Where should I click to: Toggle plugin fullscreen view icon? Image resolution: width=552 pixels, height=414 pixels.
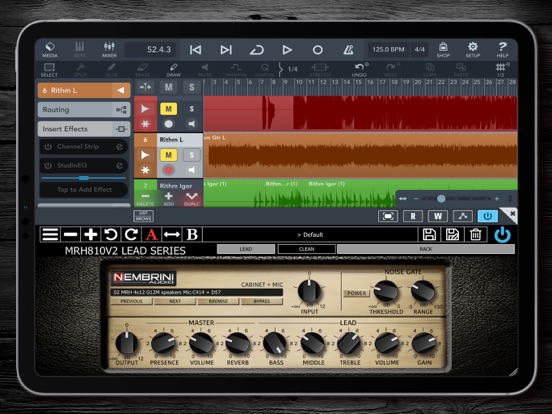pyautogui.click(x=388, y=216)
